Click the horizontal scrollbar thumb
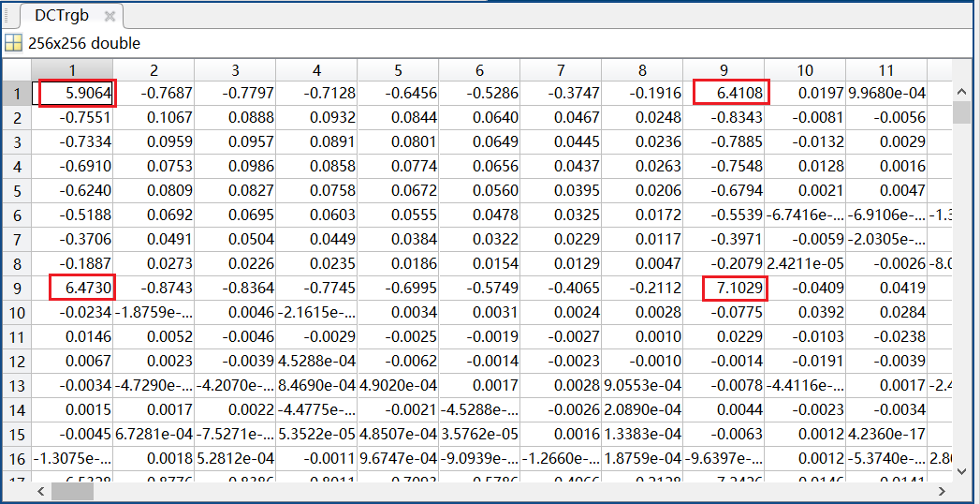The height and width of the screenshot is (504, 980). pyautogui.click(x=74, y=491)
